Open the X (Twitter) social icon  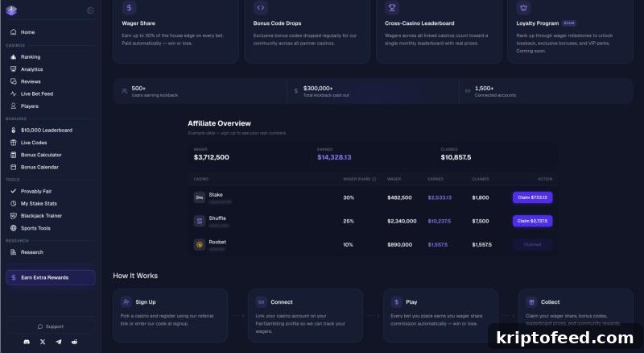coord(43,342)
